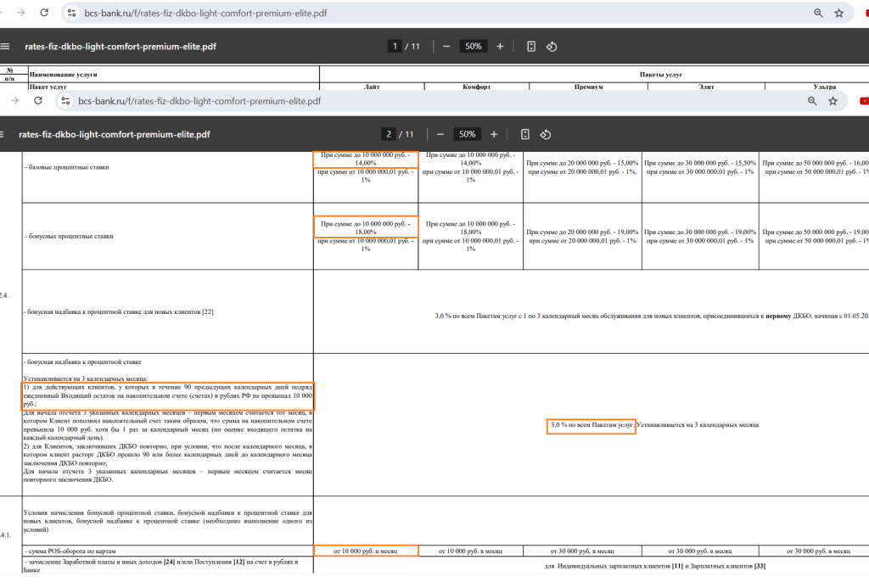Select the 'Элит' column header
869x588 pixels.
pyautogui.click(x=706, y=87)
